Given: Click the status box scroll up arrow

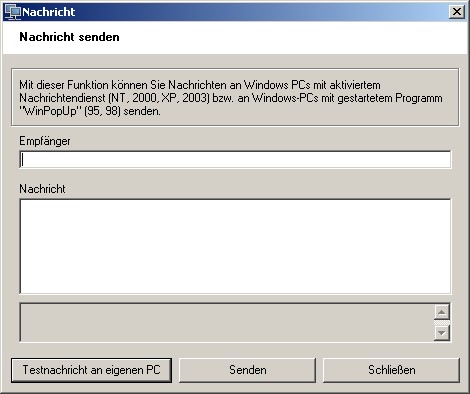Looking at the screenshot, I should 442,312.
